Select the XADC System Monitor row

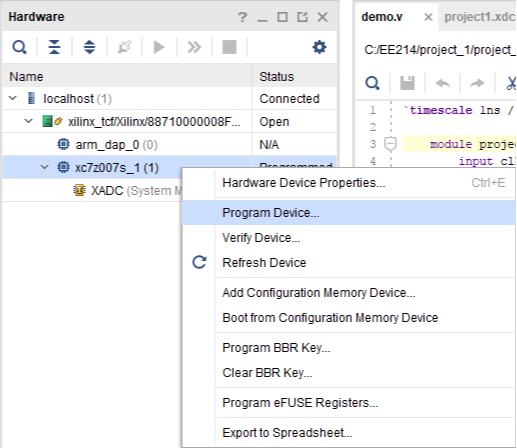pos(92,190)
